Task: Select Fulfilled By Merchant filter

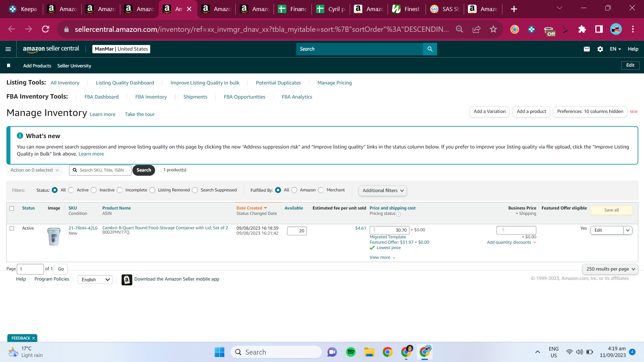Action: tap(321, 190)
